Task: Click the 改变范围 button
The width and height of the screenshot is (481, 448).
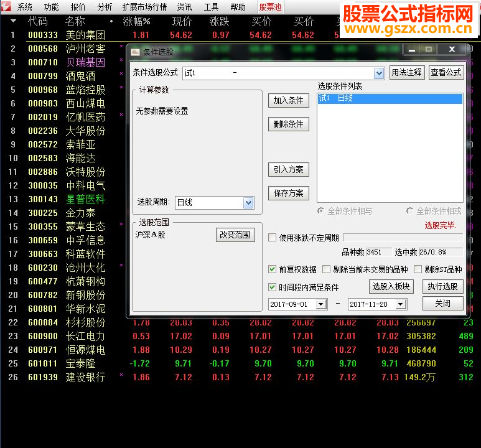Action: coord(235,235)
